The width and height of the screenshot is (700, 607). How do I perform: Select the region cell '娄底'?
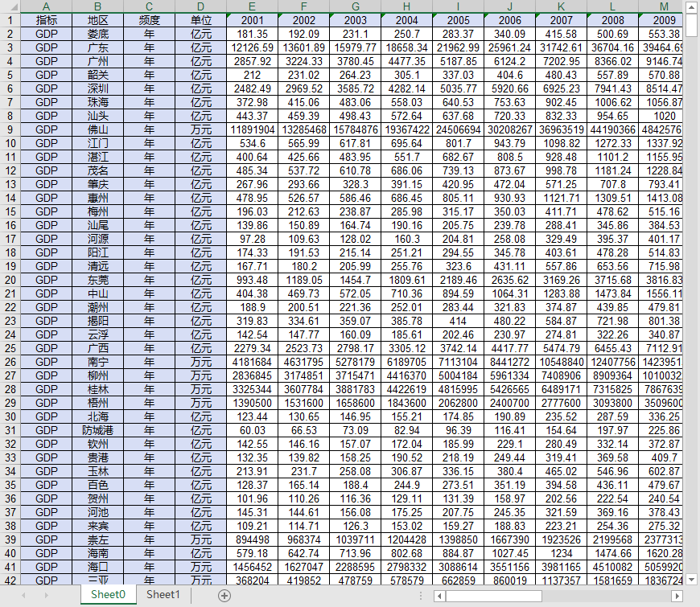click(x=98, y=35)
